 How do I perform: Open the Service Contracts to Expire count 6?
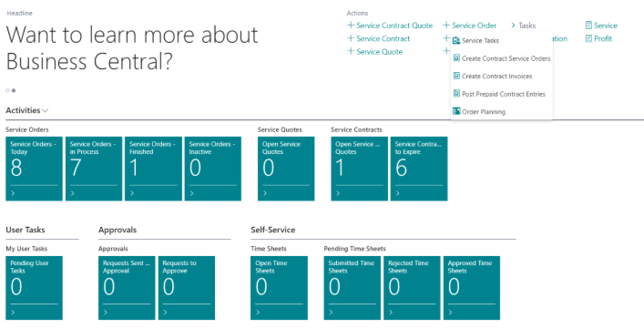[418, 169]
